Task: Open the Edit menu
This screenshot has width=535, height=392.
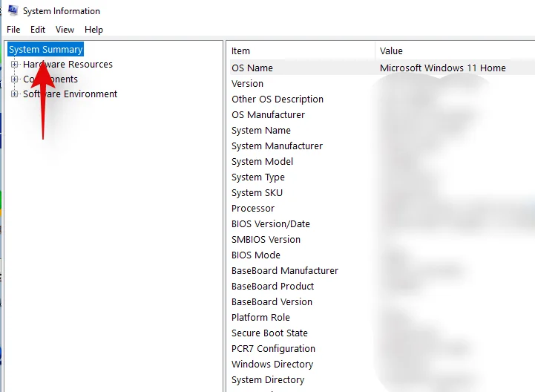Action: click(x=38, y=30)
